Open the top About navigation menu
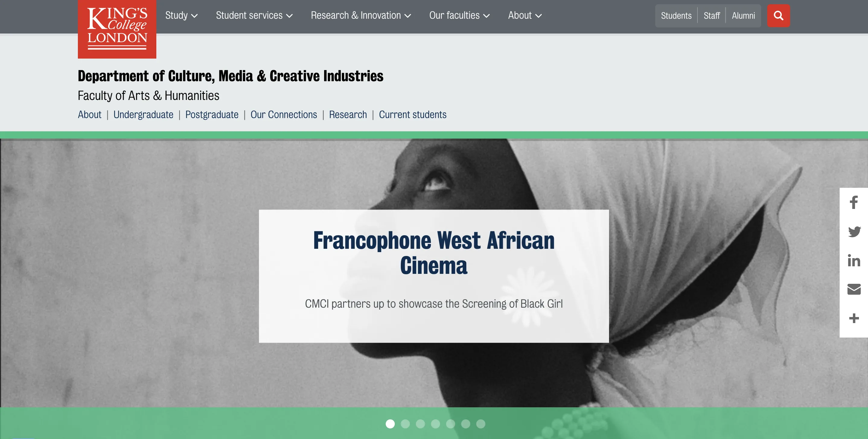 [x=525, y=15]
